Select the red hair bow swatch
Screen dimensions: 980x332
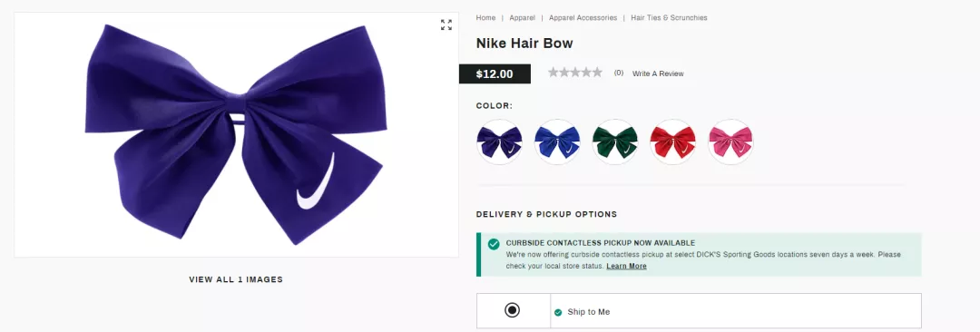(672, 142)
